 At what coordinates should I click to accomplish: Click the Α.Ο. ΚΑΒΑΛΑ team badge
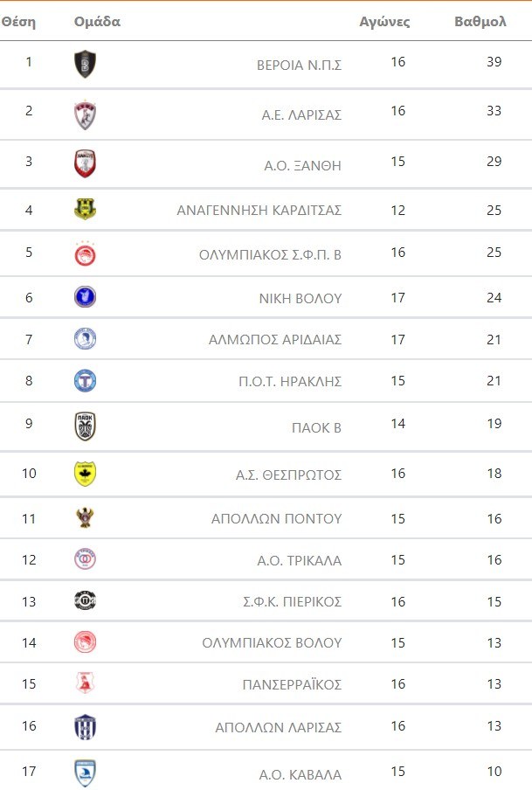pyautogui.click(x=85, y=773)
